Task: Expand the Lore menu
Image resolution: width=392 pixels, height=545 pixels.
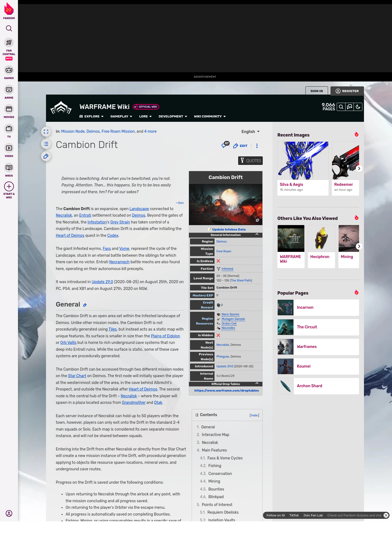Action: click(145, 116)
